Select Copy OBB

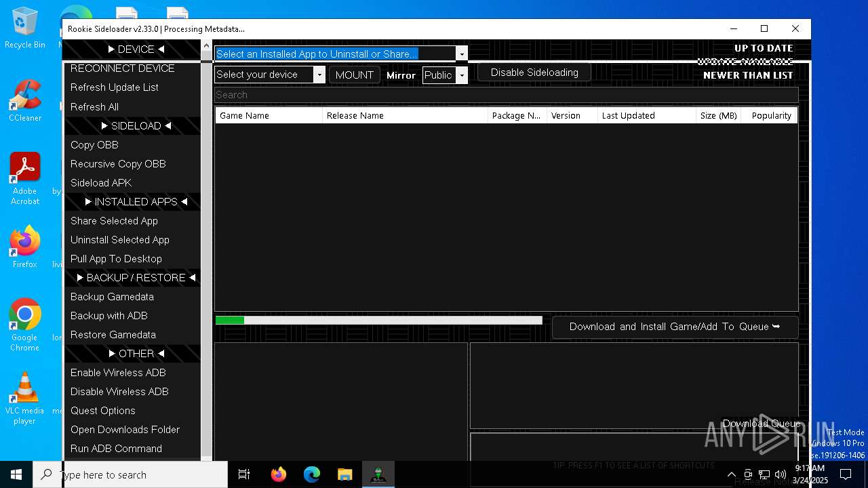click(x=132, y=144)
